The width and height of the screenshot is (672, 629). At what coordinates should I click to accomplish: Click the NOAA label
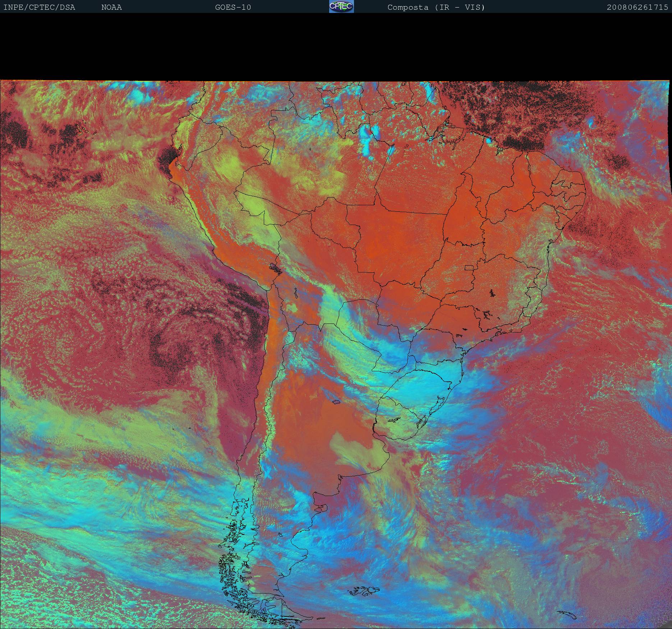point(111,7)
